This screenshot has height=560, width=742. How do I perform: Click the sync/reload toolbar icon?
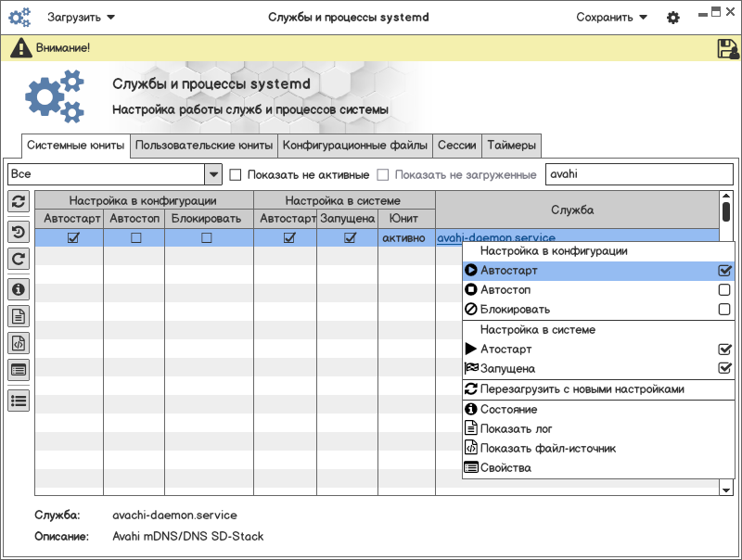click(x=19, y=201)
